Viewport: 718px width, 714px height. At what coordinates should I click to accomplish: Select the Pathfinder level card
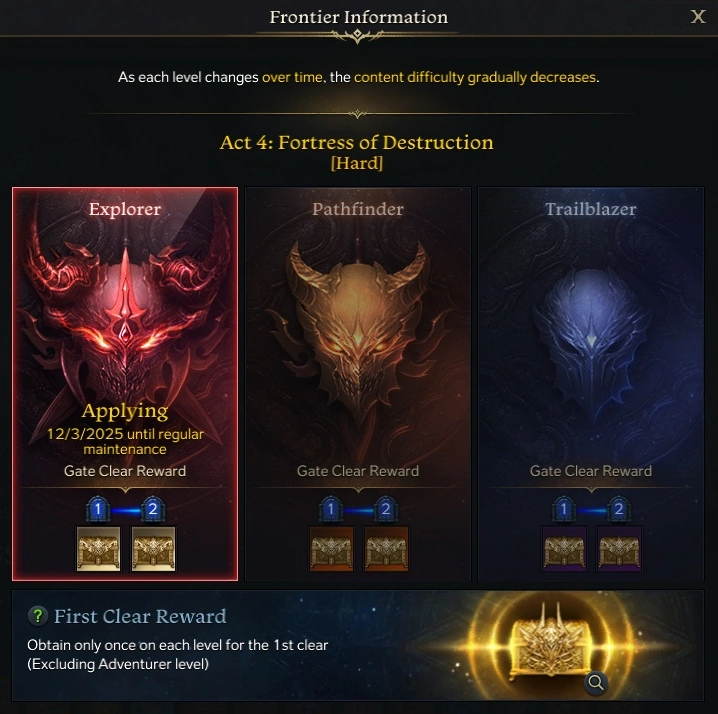point(358,384)
